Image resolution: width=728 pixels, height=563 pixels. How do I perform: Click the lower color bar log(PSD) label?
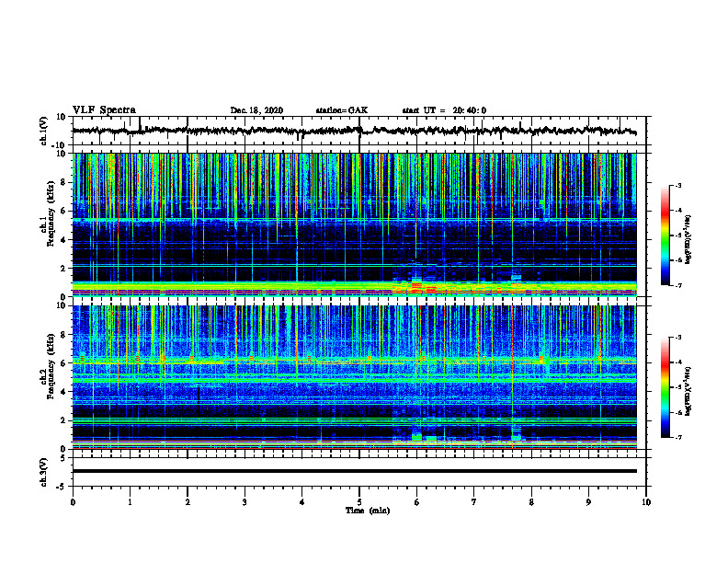click(x=688, y=391)
